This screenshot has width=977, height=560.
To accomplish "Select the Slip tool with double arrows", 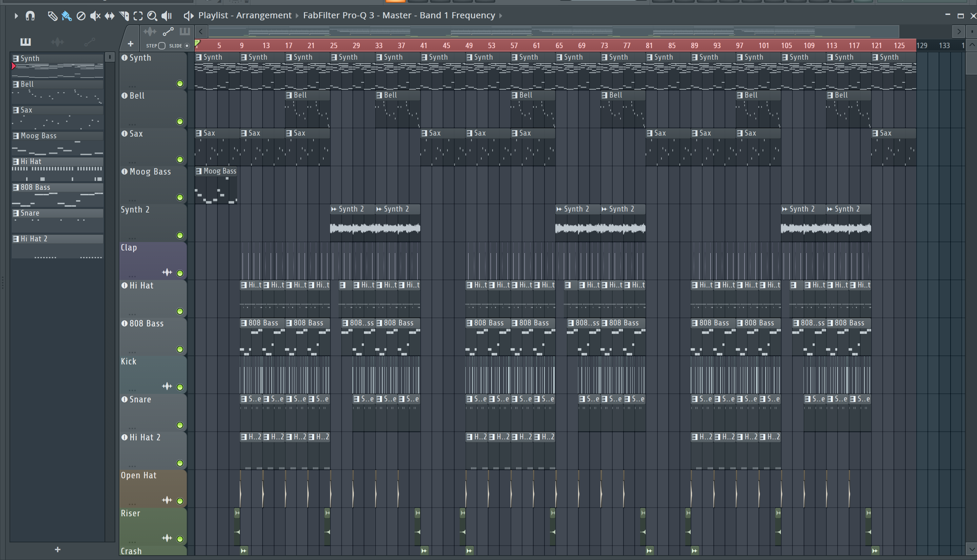I will [110, 16].
